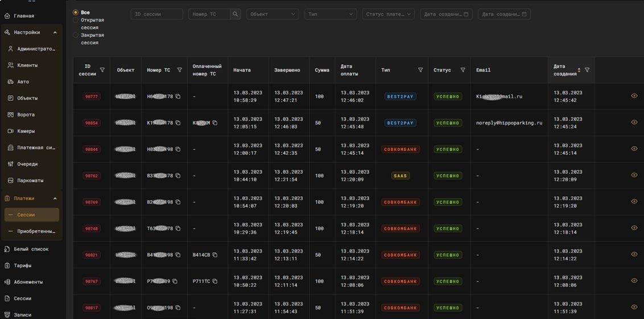
Task: Click session ID 98854 badge
Action: [x=92, y=123]
